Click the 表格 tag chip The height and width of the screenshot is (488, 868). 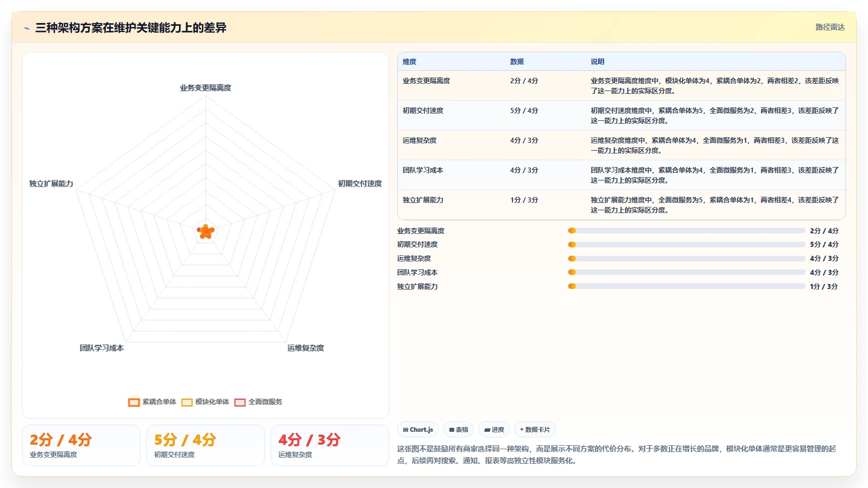point(458,430)
